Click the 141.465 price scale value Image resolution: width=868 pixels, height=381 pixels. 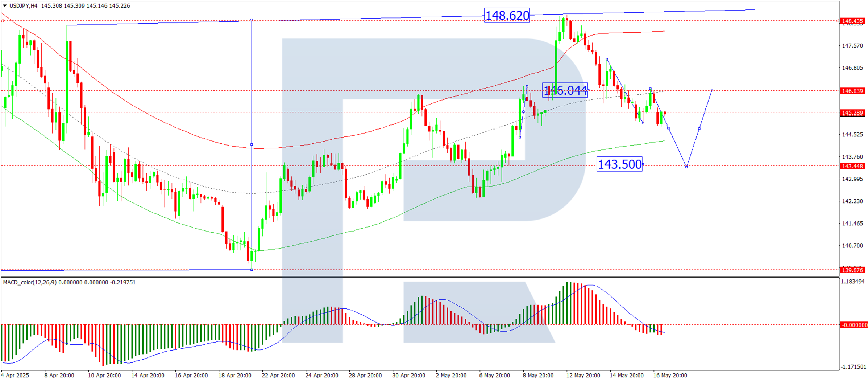tap(852, 224)
